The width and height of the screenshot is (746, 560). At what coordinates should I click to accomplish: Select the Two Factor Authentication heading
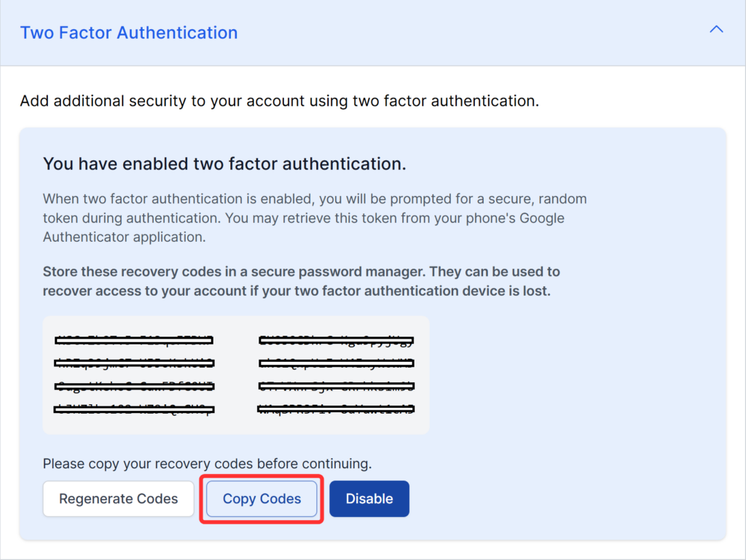click(x=128, y=32)
